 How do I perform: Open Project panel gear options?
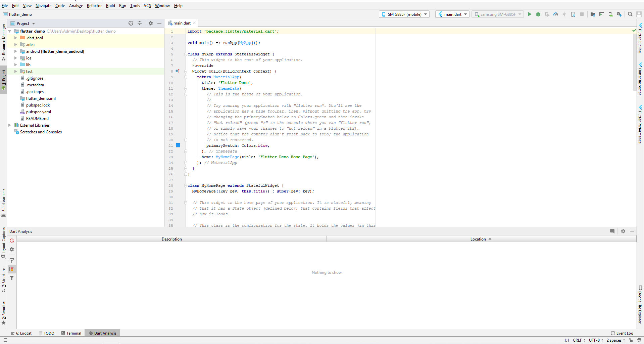point(151,23)
